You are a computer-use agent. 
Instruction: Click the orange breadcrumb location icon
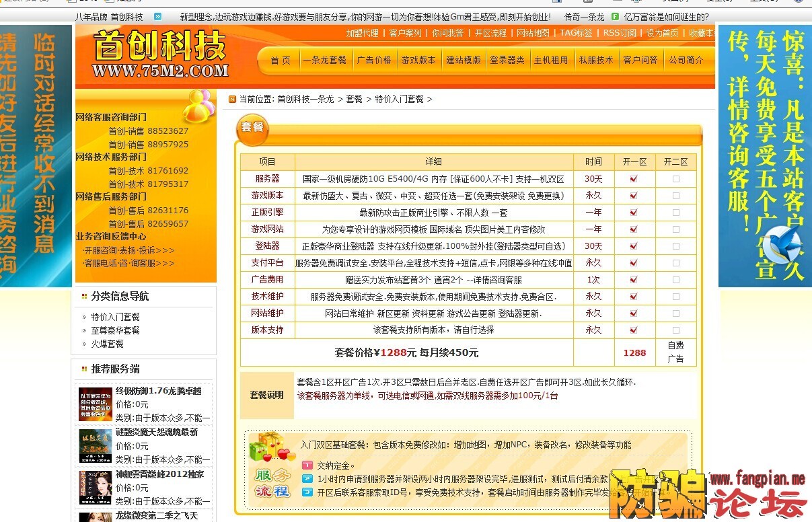tap(232, 99)
